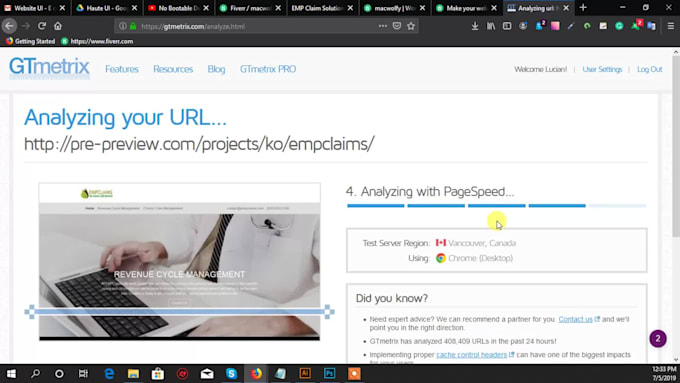Open Task View on the taskbar
This screenshot has height=383, width=680.
point(83,373)
